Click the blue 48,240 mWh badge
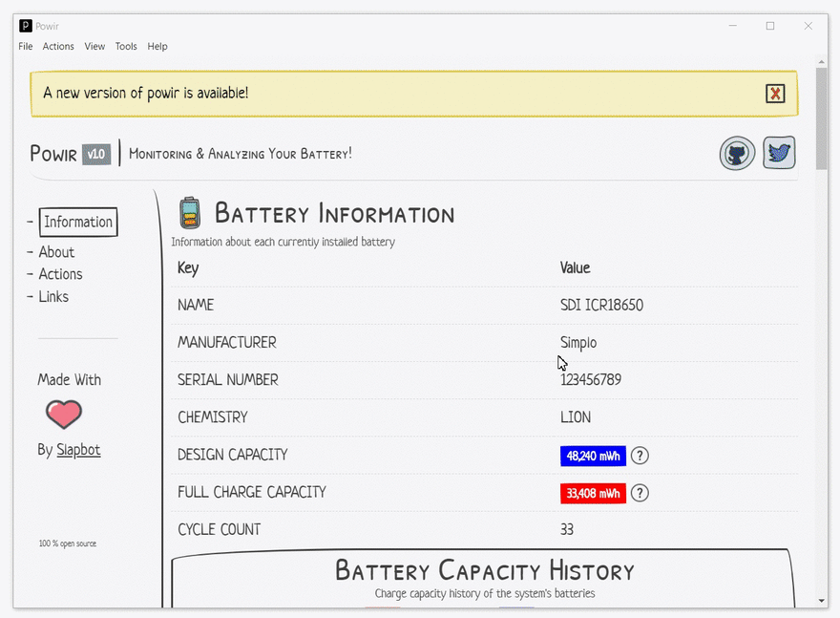This screenshot has width=840, height=618. click(x=593, y=456)
